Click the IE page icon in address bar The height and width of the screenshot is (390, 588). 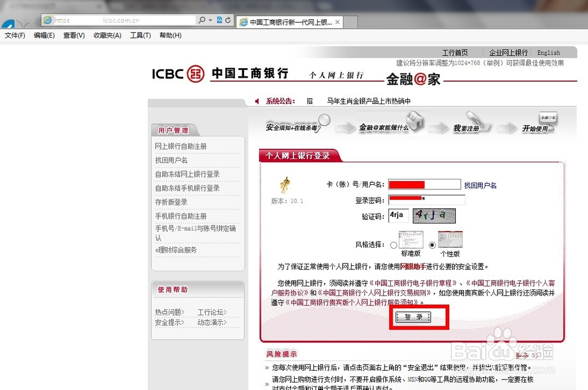click(48, 20)
